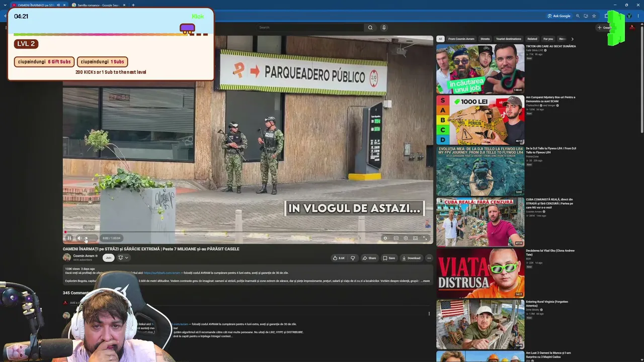644x362 pixels.
Task: Click the install app icon in address bar
Action: (x=586, y=16)
